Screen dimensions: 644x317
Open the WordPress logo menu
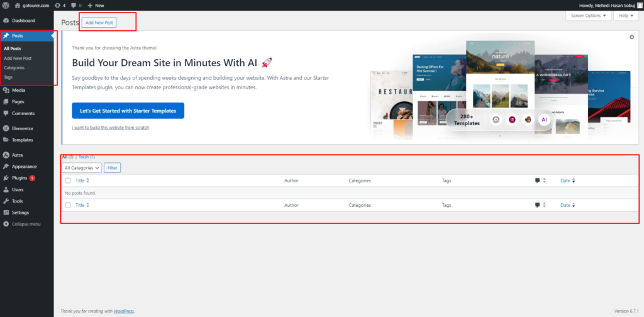[x=6, y=5]
